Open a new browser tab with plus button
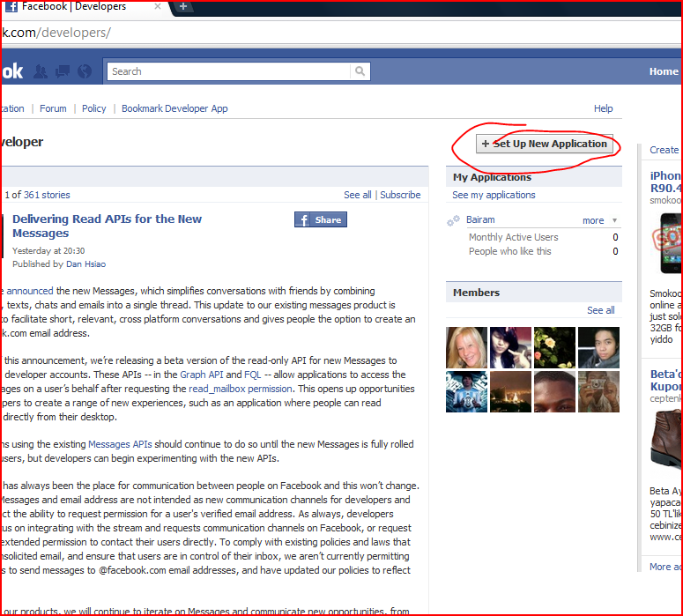The height and width of the screenshot is (616, 683). pos(183,6)
